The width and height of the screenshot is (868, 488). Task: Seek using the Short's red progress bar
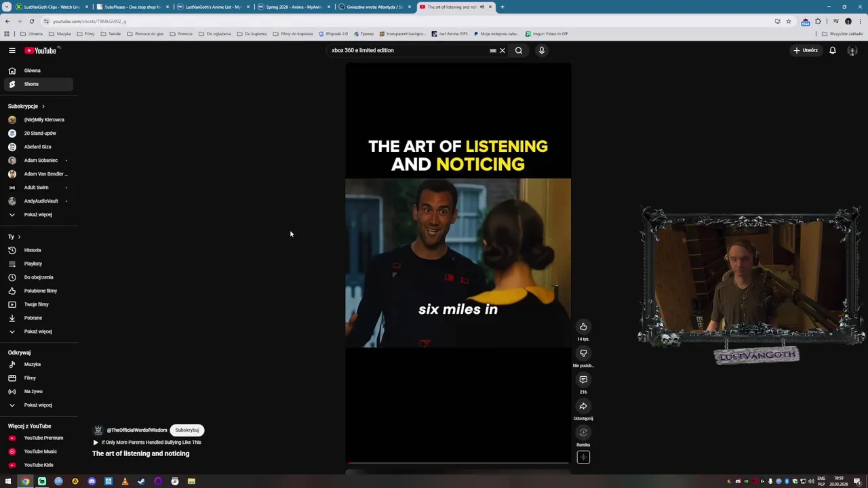tap(458, 463)
